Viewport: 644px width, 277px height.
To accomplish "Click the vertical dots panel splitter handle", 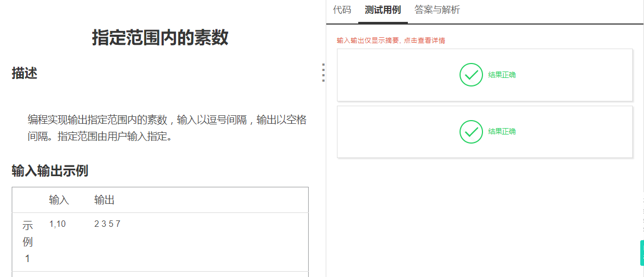I will pyautogui.click(x=323, y=73).
